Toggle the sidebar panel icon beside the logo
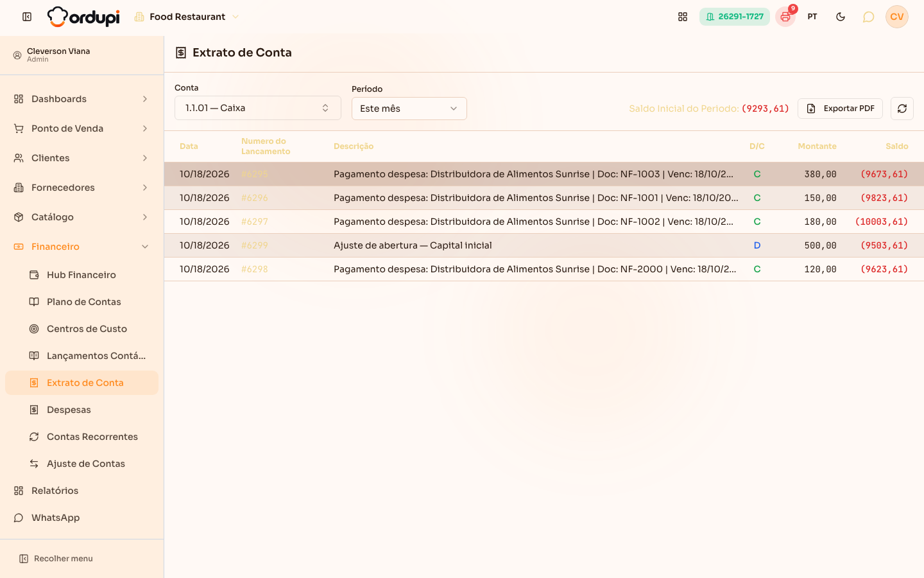 coord(27,17)
